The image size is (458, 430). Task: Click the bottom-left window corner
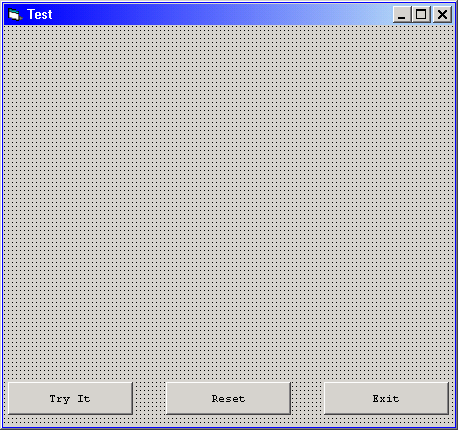2,428
